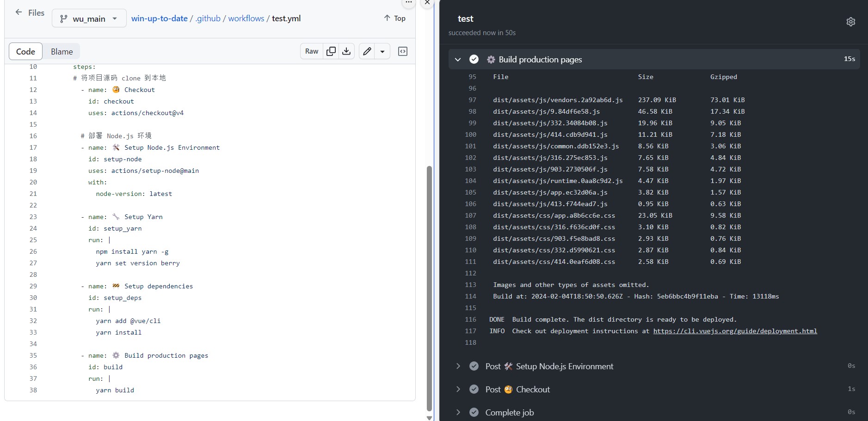This screenshot has height=421, width=868.
Task: Jump to Top of file
Action: 394,18
